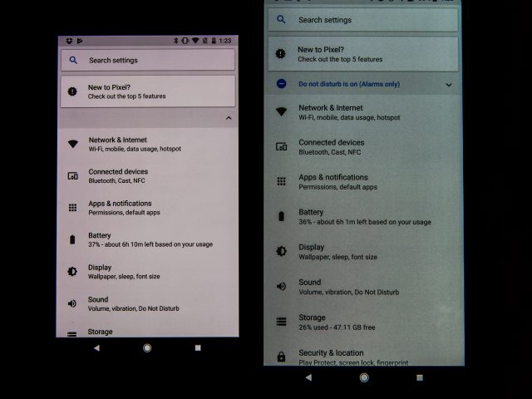Open Network & Internet icon on right phone
Viewport: 532px width, 399px height.
(x=282, y=112)
